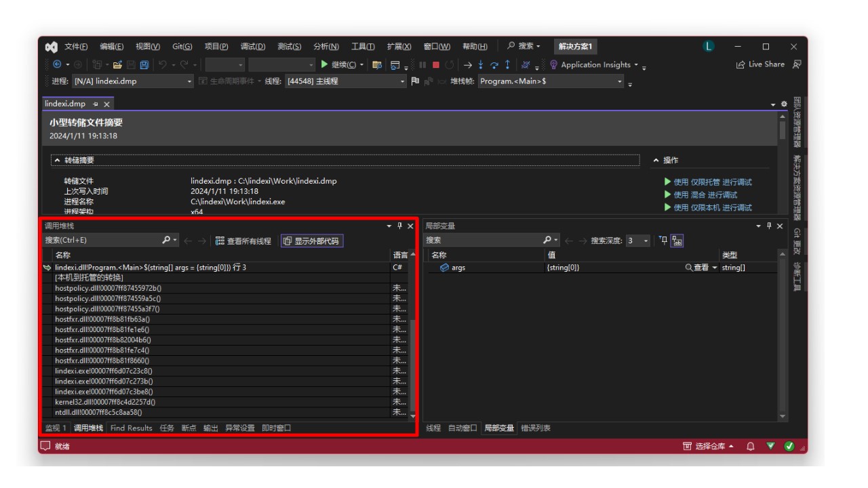
Task: Toggle the pin on the lindexi.dmp tab
Action: click(96, 104)
